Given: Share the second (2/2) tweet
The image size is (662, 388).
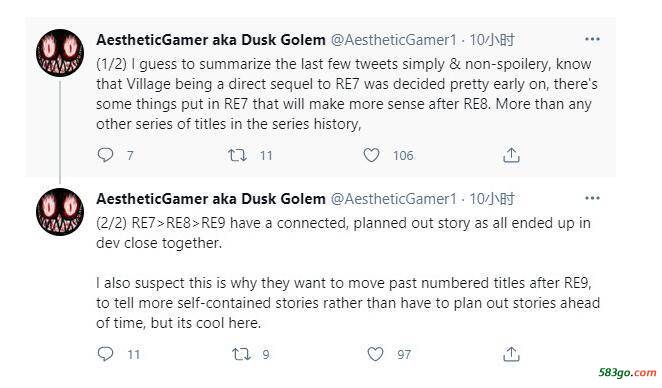Looking at the screenshot, I should pos(511,354).
